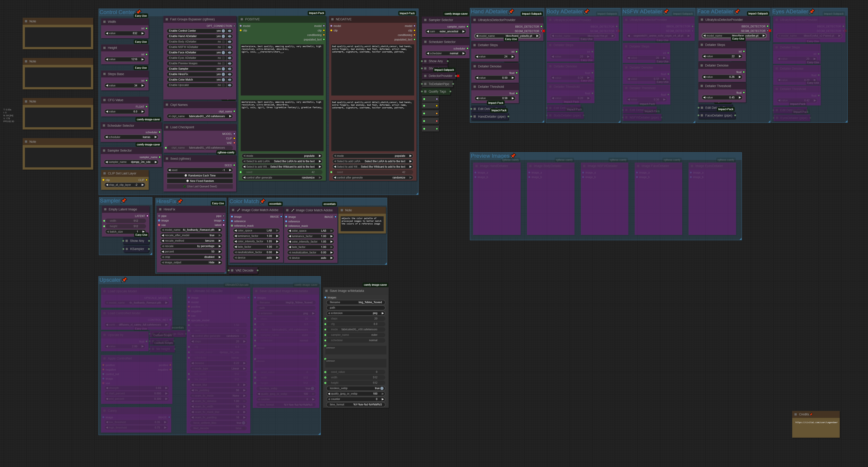
Task: Click the Credits civitai.com/user/Legendaer URL text
Action: click(x=816, y=422)
